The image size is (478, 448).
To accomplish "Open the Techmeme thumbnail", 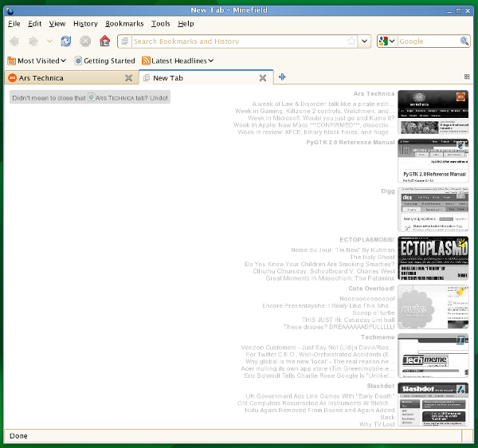I will click(433, 356).
